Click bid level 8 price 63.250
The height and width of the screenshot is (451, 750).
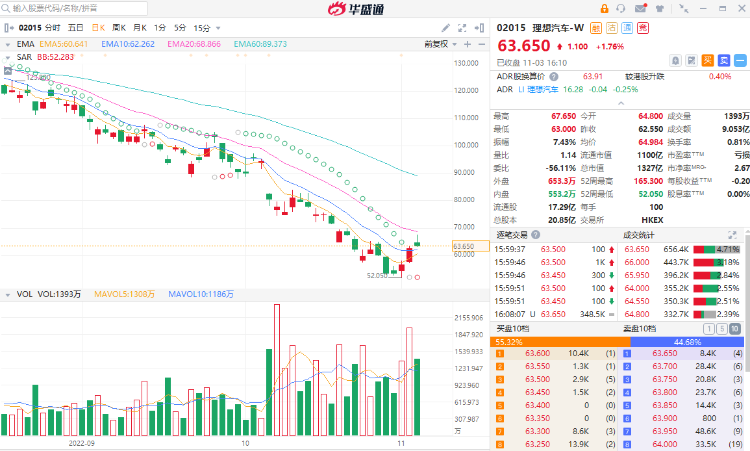point(538,444)
